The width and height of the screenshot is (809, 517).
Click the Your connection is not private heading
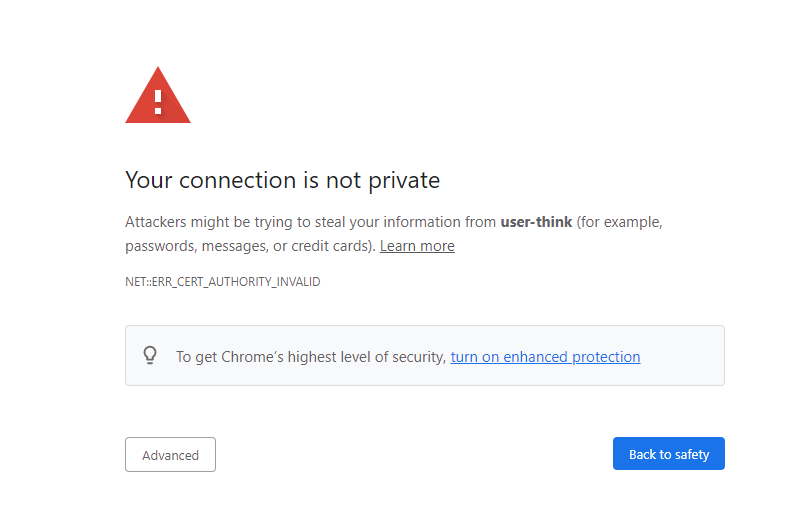click(282, 180)
